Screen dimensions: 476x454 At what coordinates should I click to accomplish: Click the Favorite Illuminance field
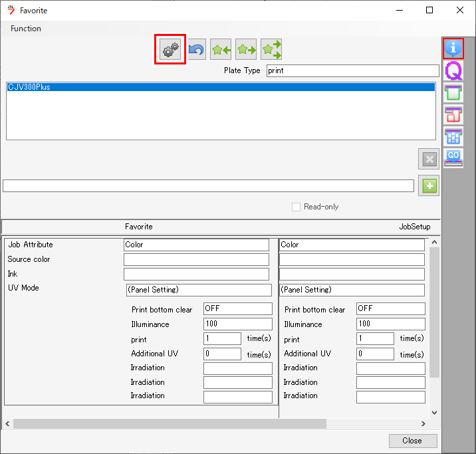click(237, 324)
